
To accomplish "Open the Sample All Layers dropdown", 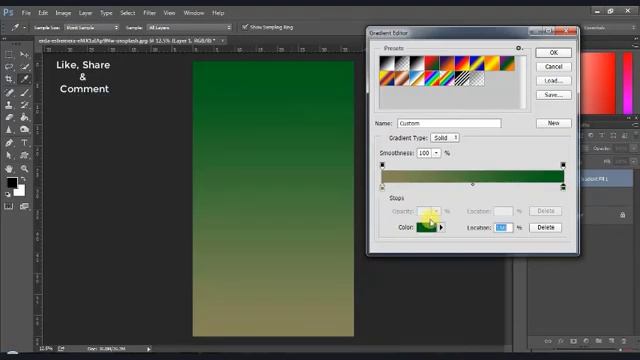I will (189, 27).
